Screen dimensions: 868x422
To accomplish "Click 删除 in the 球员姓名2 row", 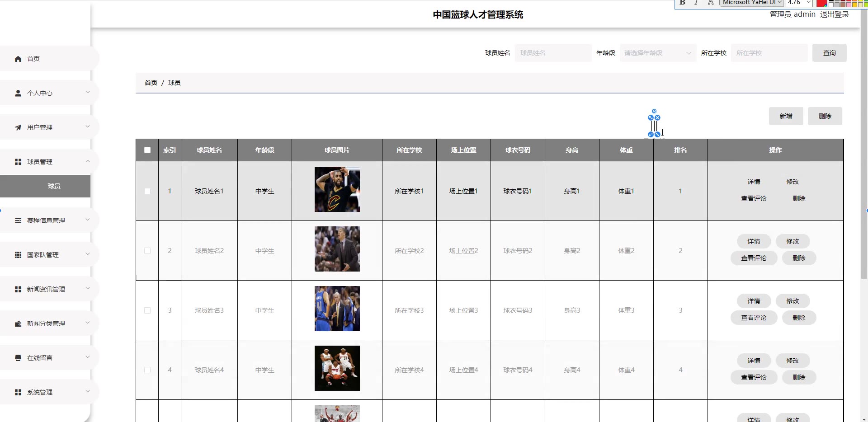I will tap(799, 258).
